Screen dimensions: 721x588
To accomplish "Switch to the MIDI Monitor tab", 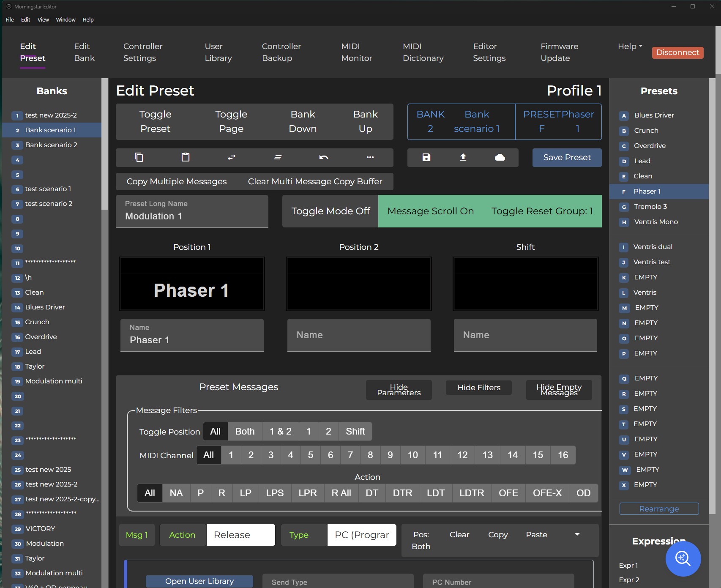I will coord(356,52).
